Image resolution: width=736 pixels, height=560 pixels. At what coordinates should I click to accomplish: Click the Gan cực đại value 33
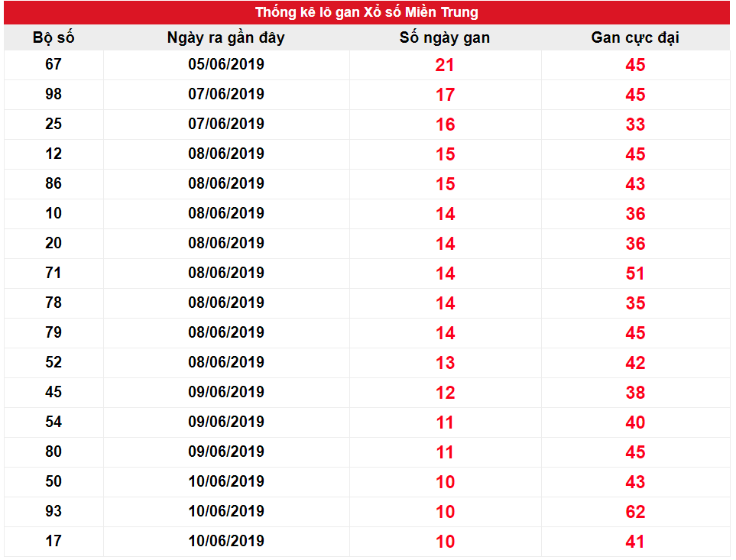pyautogui.click(x=635, y=125)
